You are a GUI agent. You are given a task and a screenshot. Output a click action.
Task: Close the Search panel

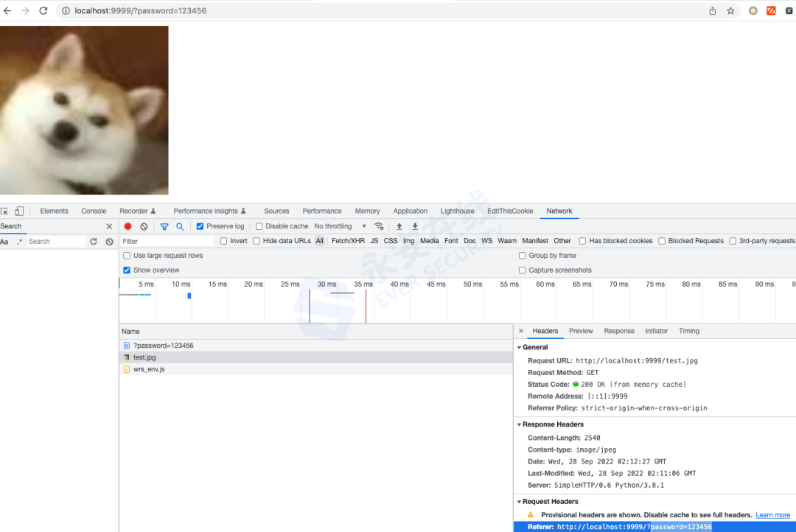pos(109,226)
